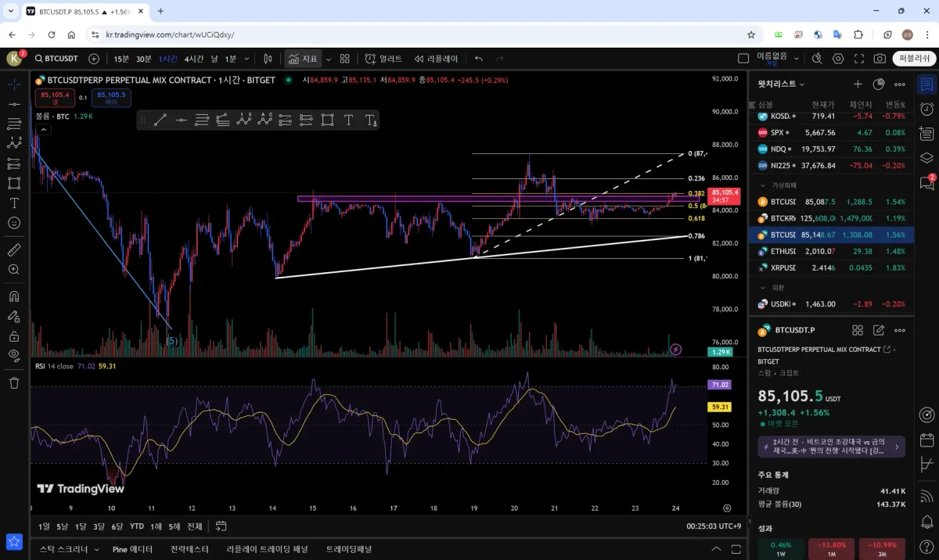The image size is (939, 560).
Task: Add a symbol to compare with plus icon
Action: 94,59
